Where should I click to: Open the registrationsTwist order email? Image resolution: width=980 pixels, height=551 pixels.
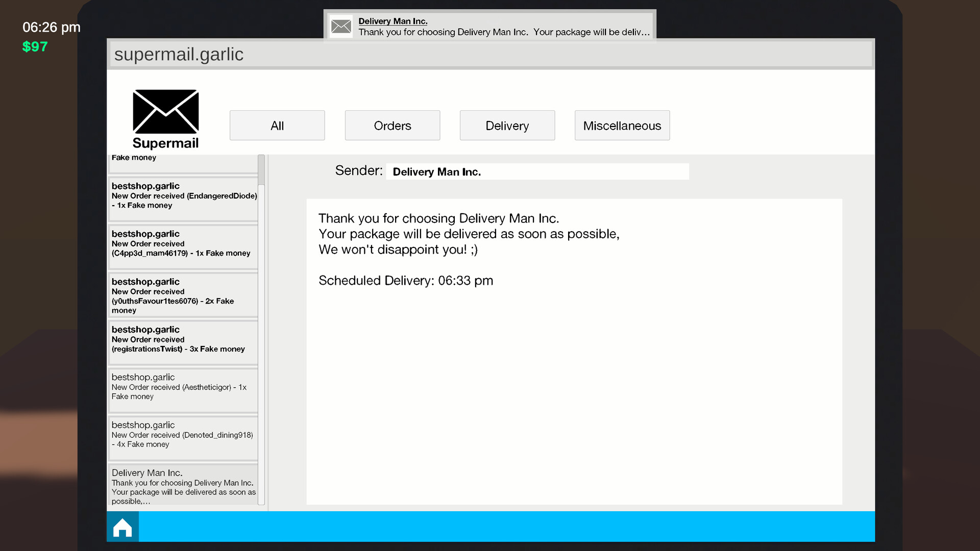tap(183, 342)
